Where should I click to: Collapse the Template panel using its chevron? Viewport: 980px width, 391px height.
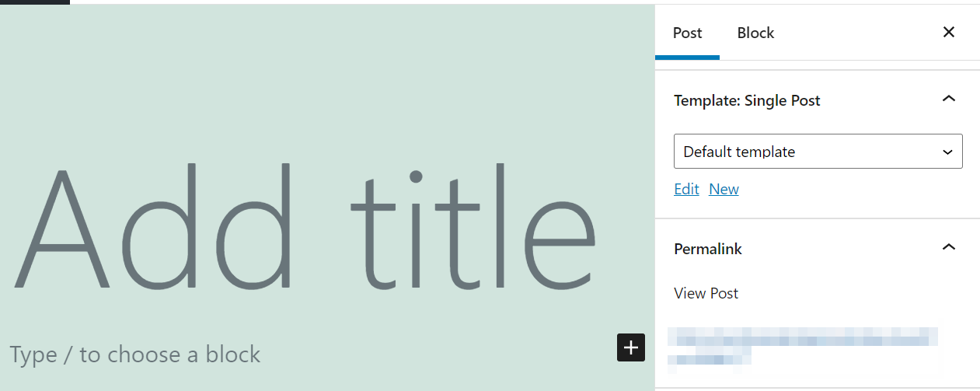(948, 99)
